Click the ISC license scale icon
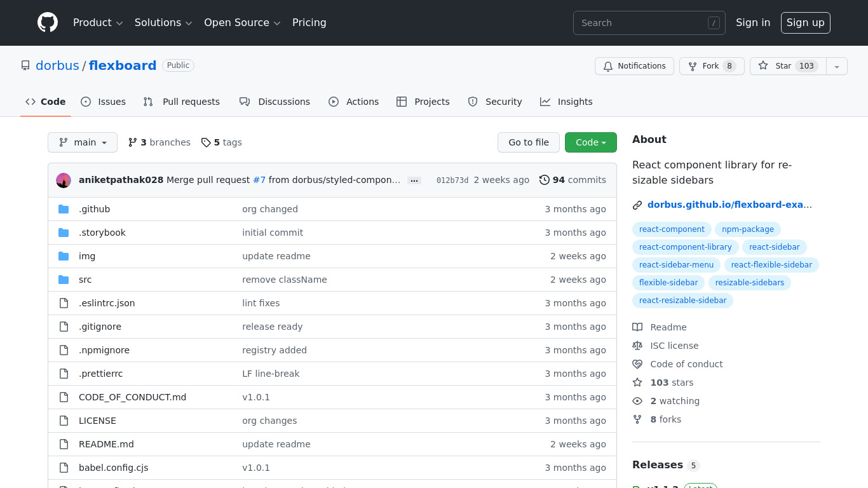Viewport: 868px width, 488px height. click(637, 346)
